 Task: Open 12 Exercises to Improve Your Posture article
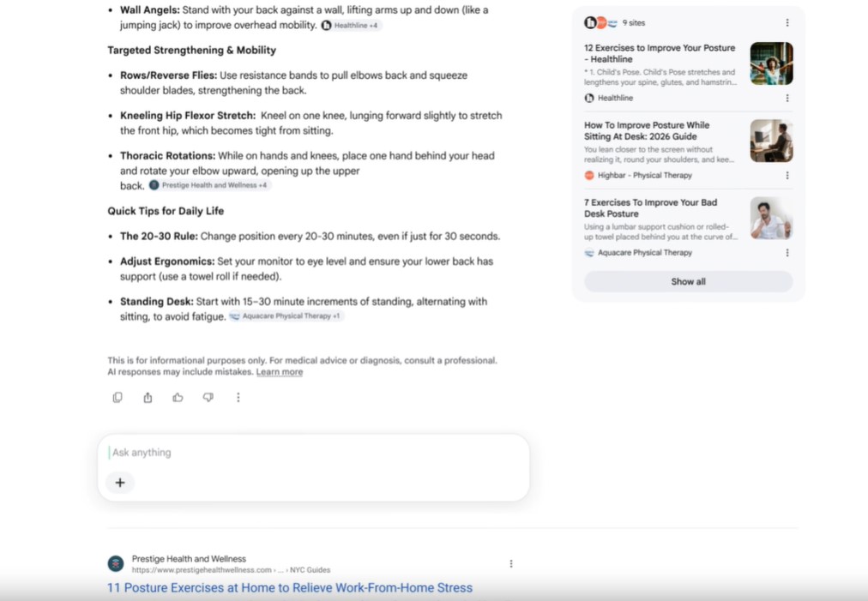[660, 54]
